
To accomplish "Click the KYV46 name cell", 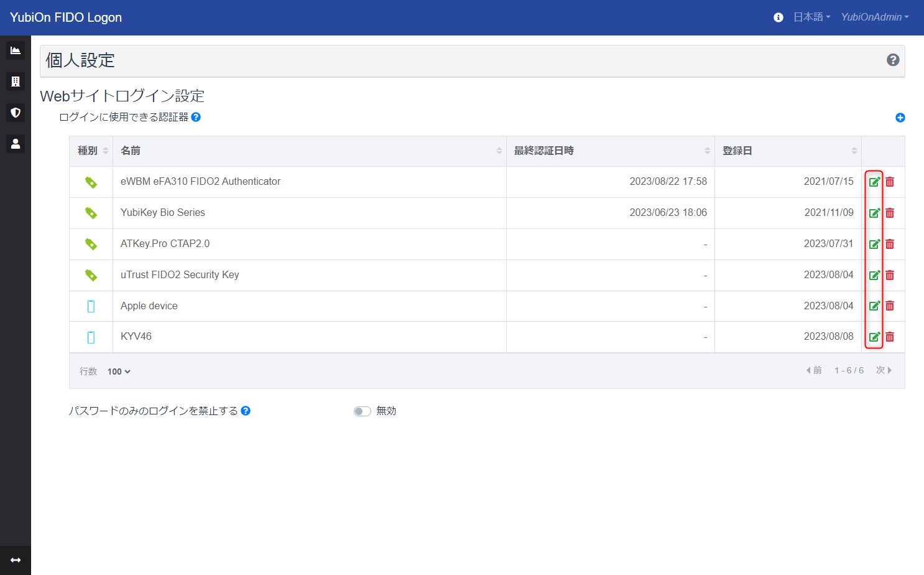I will coord(310,337).
